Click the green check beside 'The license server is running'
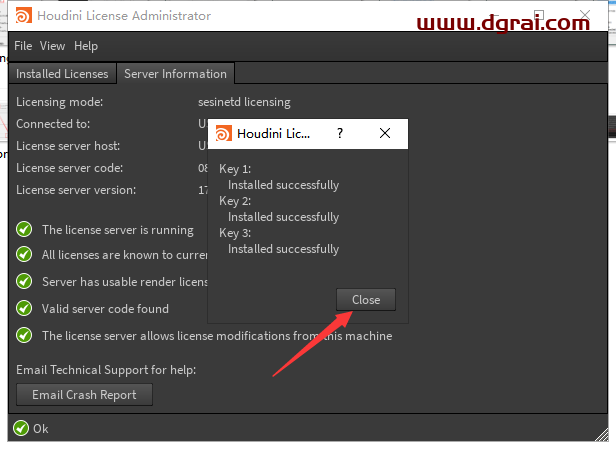 pos(24,229)
